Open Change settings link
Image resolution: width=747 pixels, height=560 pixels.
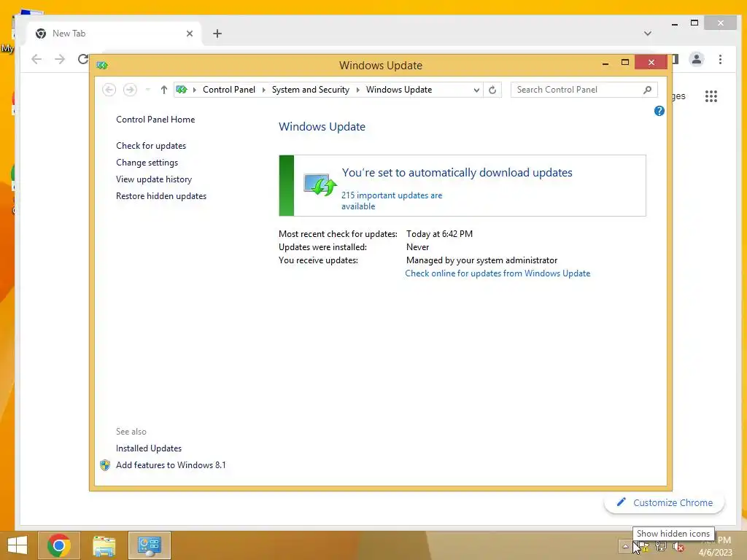pos(147,163)
